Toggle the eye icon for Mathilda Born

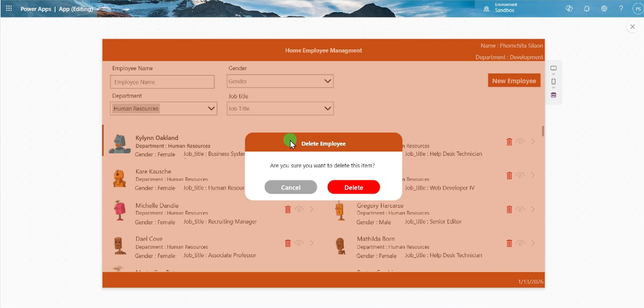[x=520, y=243]
